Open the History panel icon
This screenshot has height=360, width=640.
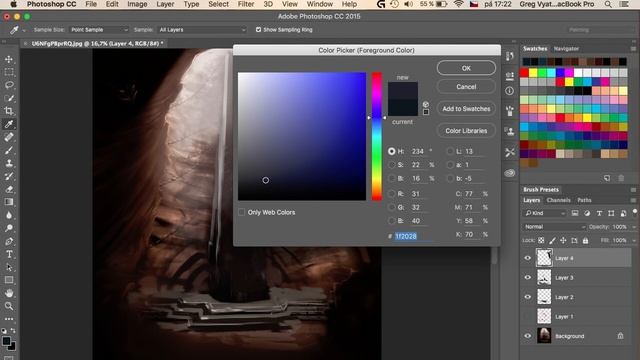tap(510, 56)
